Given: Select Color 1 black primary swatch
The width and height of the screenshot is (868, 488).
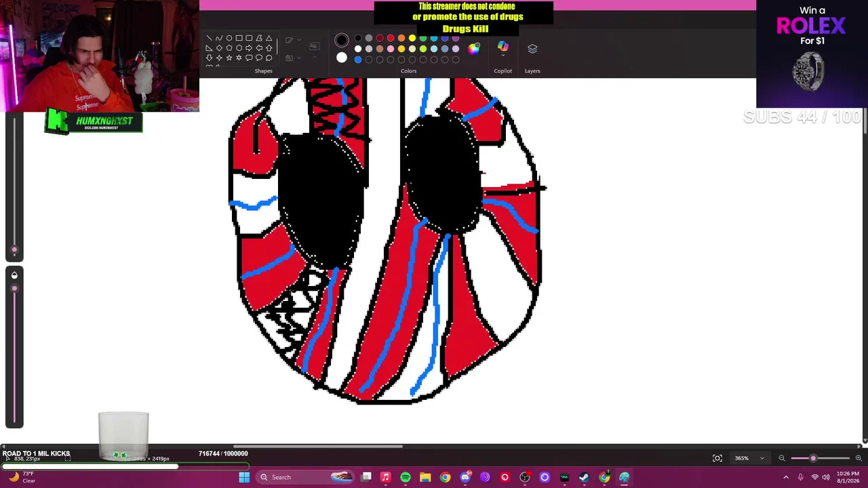Looking at the screenshot, I should (x=342, y=40).
